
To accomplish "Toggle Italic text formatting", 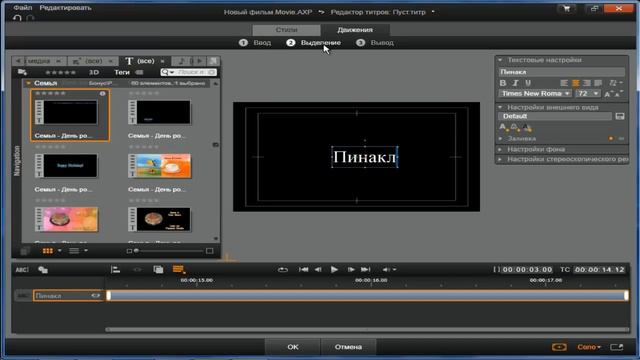I will click(515, 83).
